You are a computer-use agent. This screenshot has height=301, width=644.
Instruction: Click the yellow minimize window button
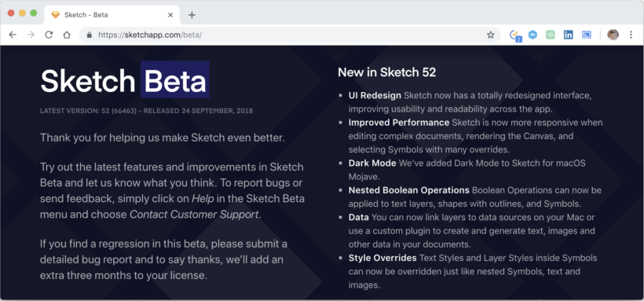click(x=22, y=13)
